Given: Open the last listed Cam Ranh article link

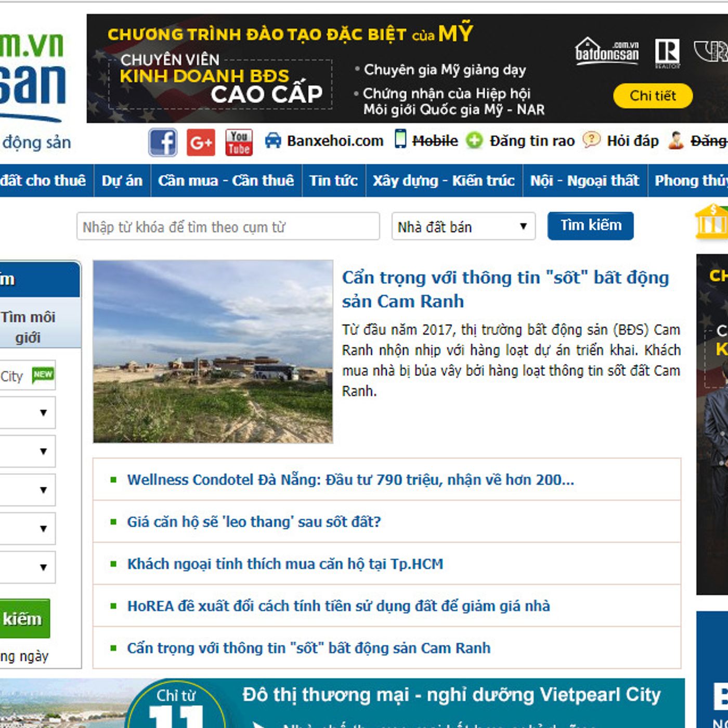Looking at the screenshot, I should tap(309, 648).
